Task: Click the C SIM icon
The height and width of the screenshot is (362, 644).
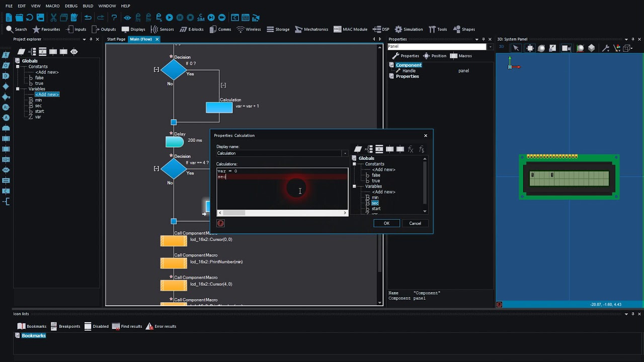Action: pos(201,18)
